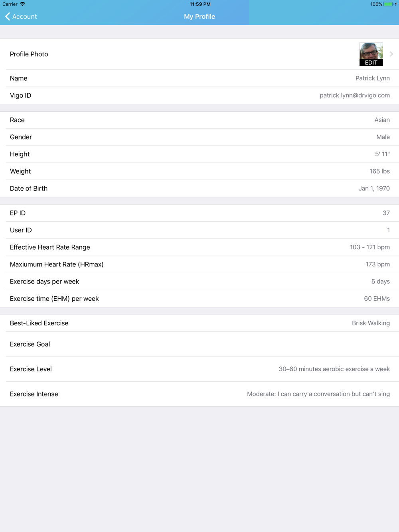Go back via Account link
This screenshot has height=532, width=399.
24,16
